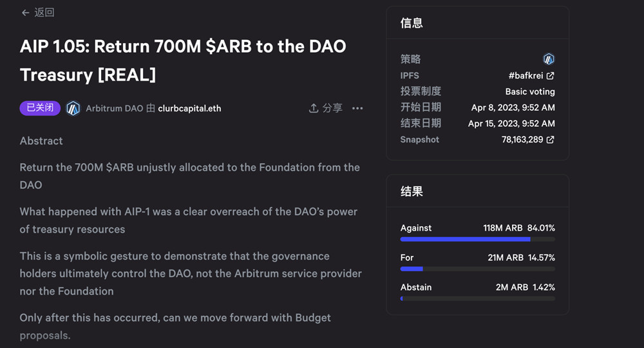Open clurbcapital.eth author profile
The width and height of the screenshot is (644, 348).
[x=189, y=108]
